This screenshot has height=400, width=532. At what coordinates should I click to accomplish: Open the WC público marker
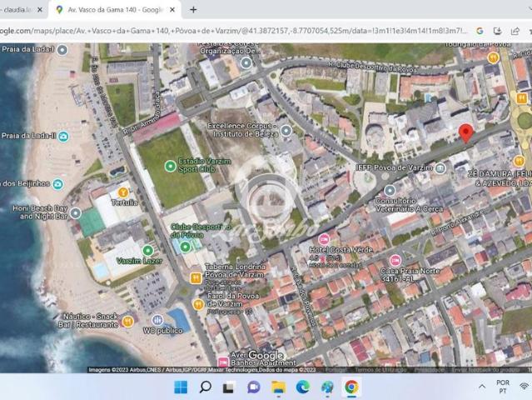[x=157, y=320]
